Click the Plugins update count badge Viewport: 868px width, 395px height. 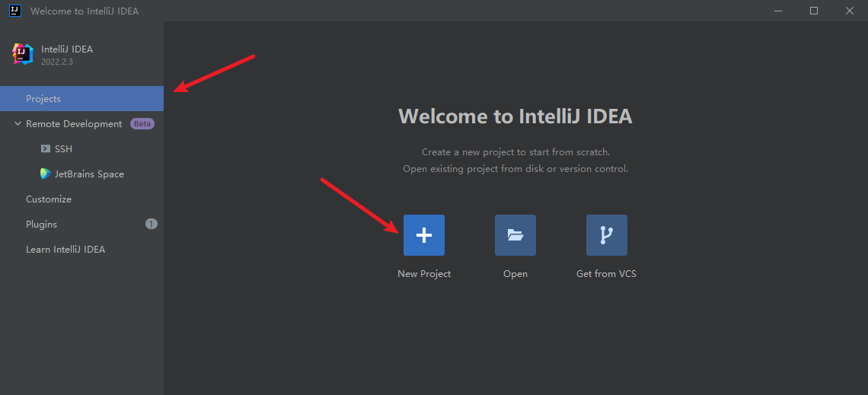tap(152, 224)
